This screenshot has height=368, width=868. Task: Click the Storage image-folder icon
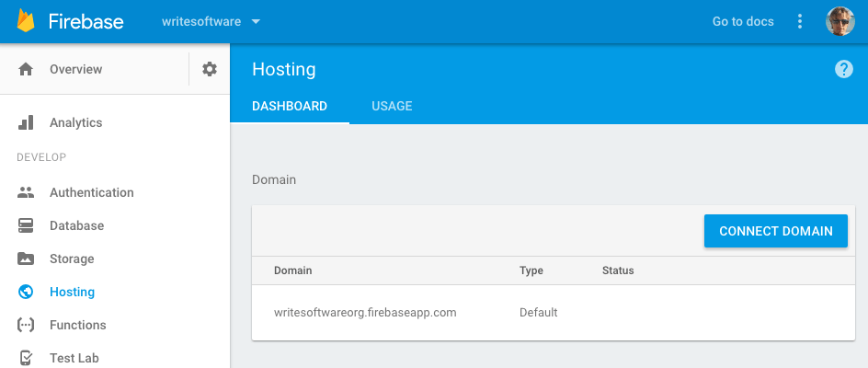click(x=26, y=259)
